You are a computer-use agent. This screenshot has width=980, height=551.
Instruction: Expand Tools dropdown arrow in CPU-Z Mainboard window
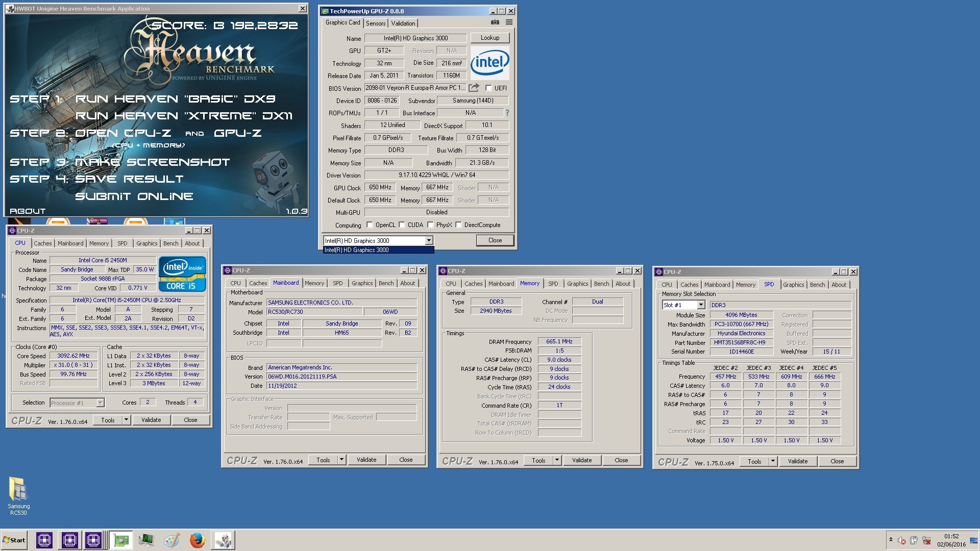(341, 460)
